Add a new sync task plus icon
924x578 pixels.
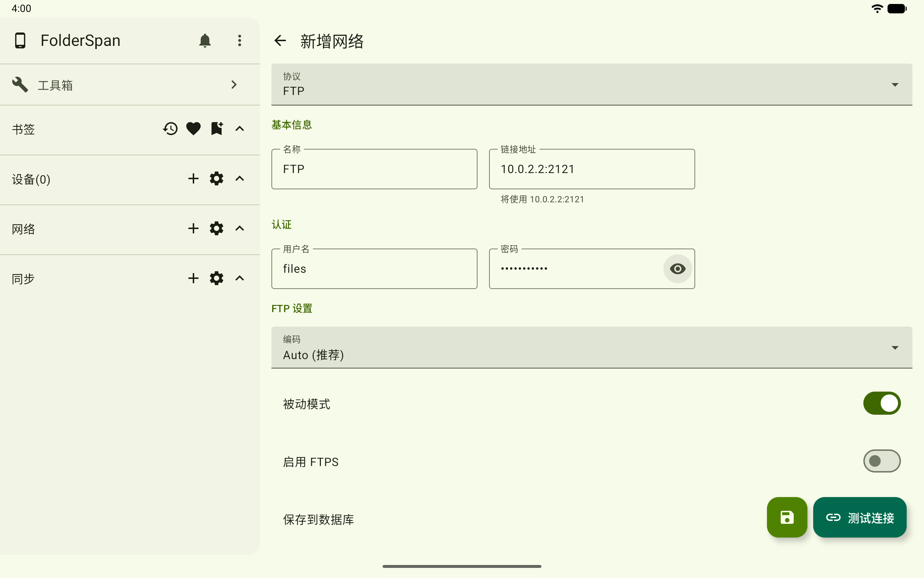point(193,278)
